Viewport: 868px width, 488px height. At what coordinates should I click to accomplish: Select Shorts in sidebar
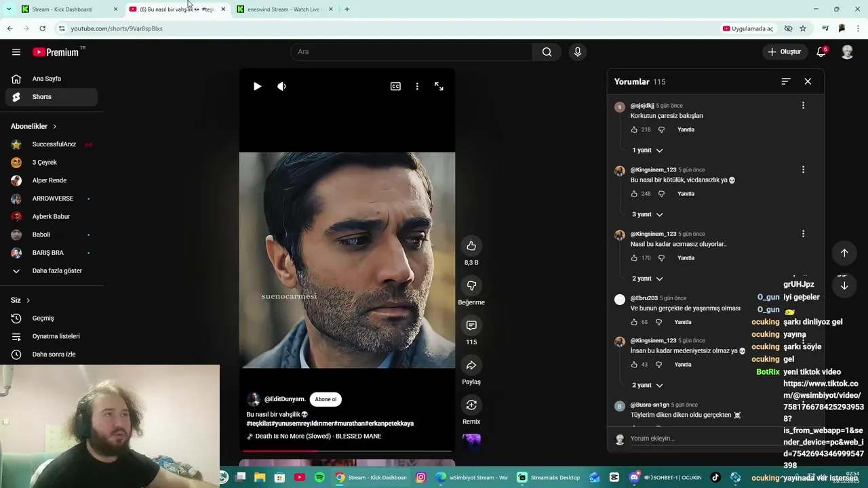pyautogui.click(x=52, y=97)
